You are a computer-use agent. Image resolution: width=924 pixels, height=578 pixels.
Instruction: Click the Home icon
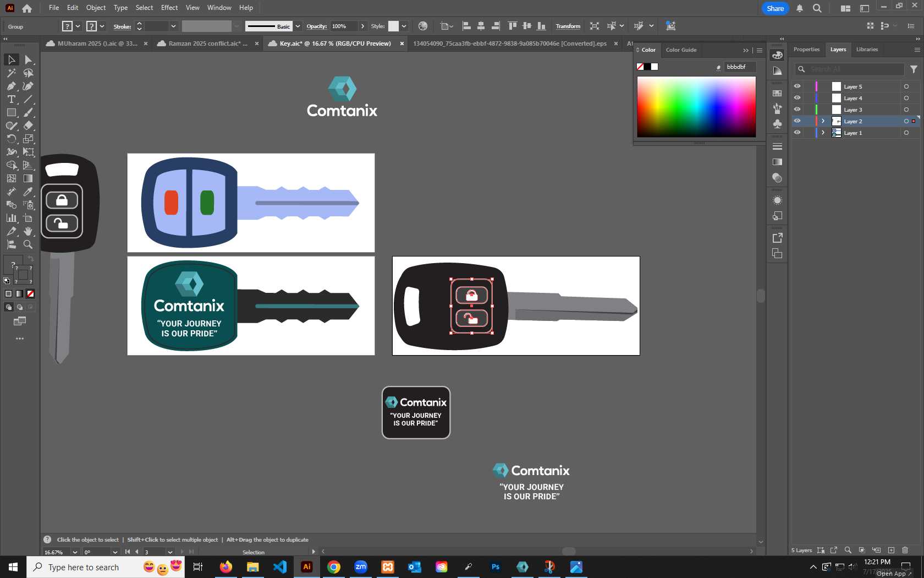coord(27,8)
